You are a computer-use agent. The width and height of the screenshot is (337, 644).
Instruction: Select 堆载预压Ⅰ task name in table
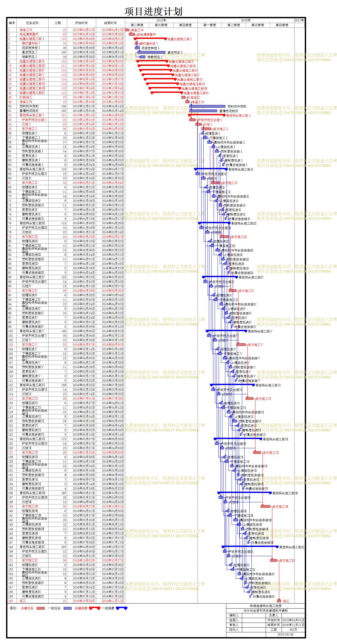point(30,57)
